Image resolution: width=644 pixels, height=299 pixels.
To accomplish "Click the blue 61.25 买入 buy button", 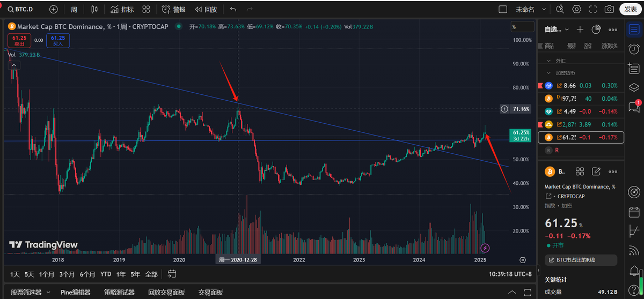I will point(57,40).
